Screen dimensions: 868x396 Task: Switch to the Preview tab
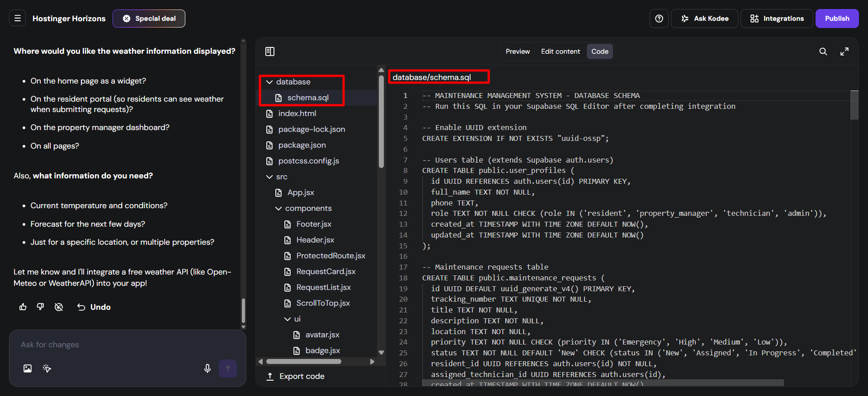coord(518,51)
